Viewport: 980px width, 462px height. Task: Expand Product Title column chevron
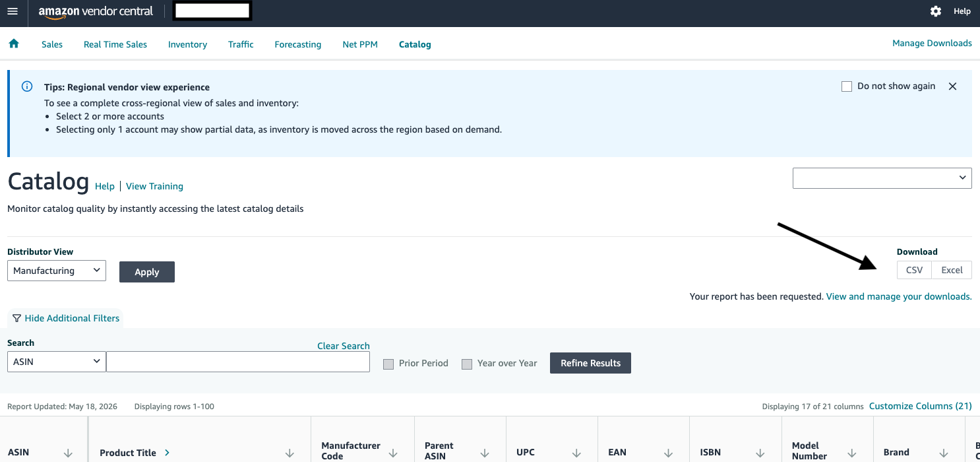pos(167,452)
